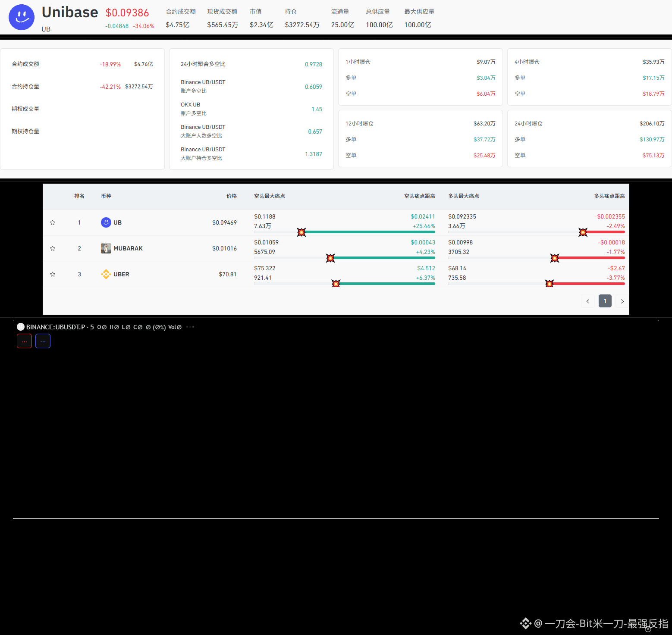Click the UBER long pain distance -3.77%
This screenshot has width=672, height=635.
(615, 278)
